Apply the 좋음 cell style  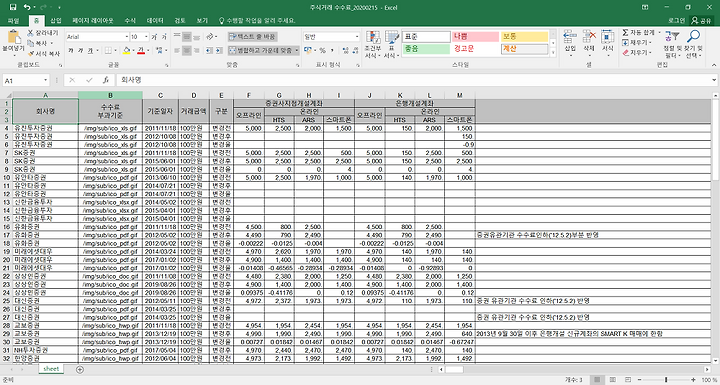(426, 49)
